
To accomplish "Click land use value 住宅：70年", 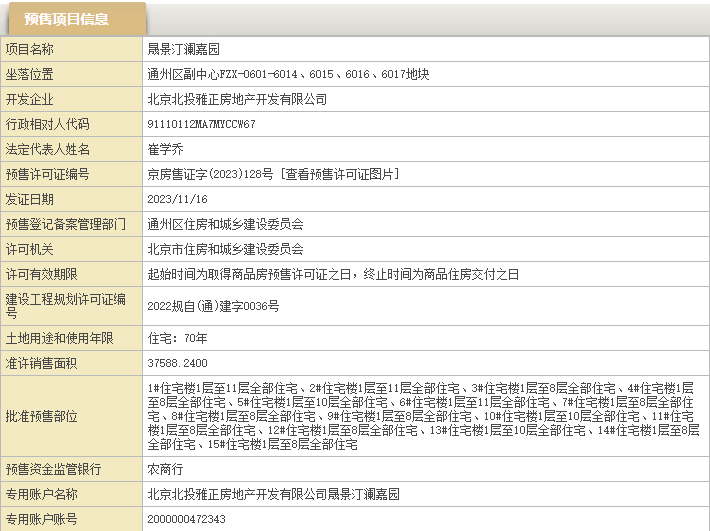I will click(177, 339).
